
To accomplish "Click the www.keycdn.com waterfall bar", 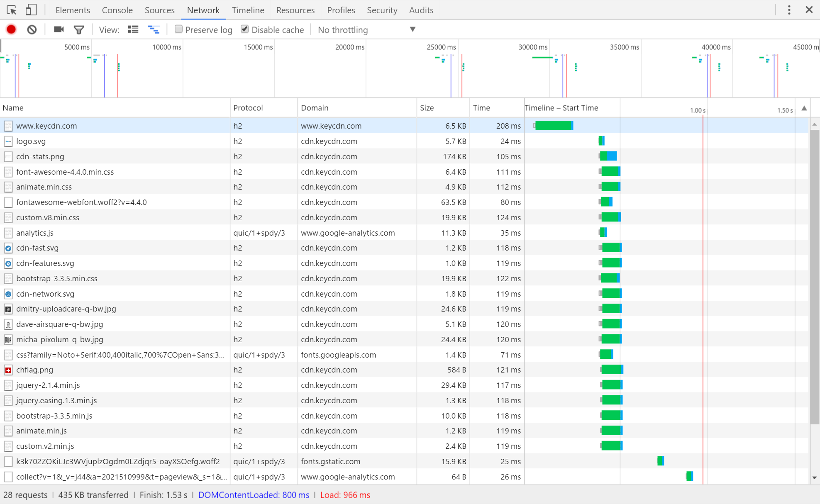I will pyautogui.click(x=554, y=126).
